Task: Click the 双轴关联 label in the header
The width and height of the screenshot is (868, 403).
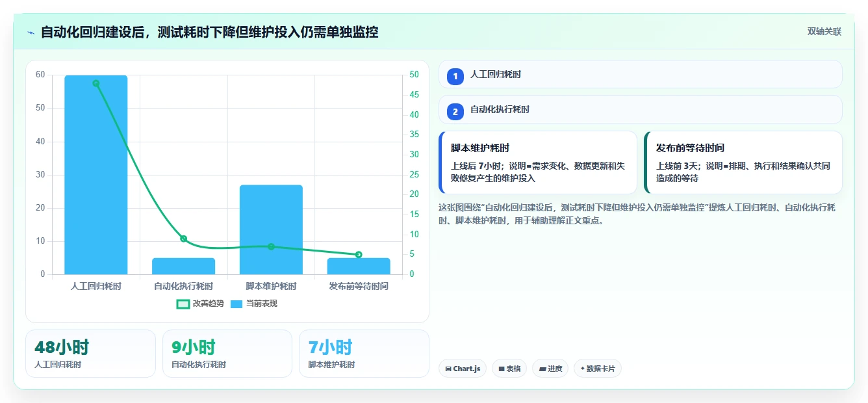Action: 824,32
